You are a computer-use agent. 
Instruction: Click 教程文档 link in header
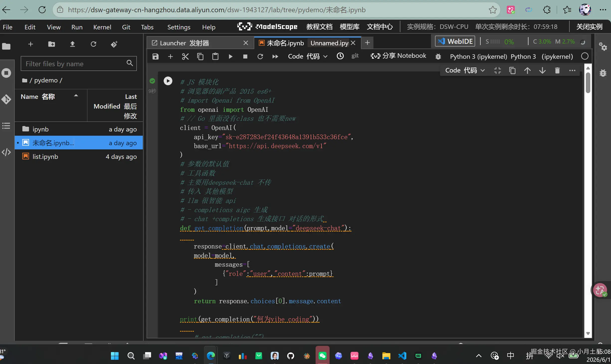(x=320, y=27)
